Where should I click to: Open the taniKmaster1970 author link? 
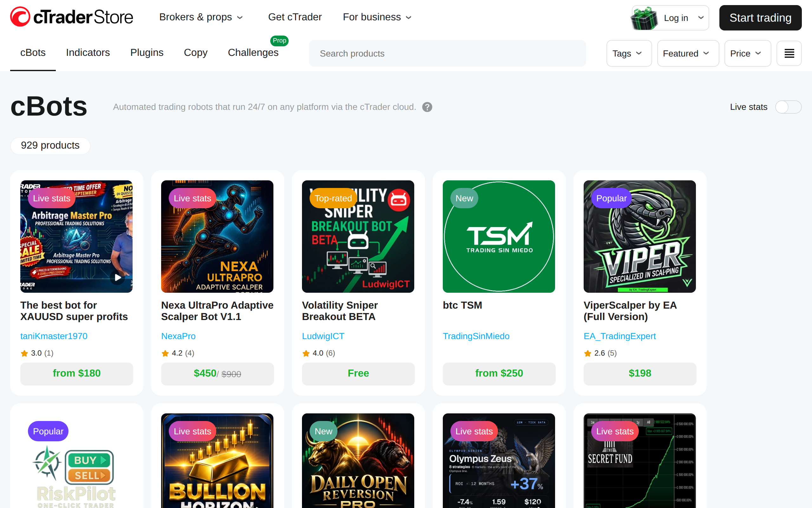point(54,336)
